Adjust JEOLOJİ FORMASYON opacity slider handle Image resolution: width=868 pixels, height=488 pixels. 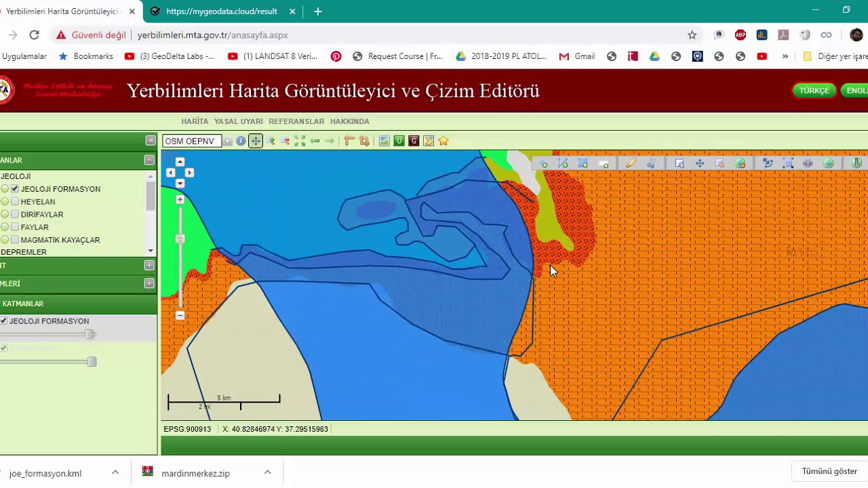90,334
